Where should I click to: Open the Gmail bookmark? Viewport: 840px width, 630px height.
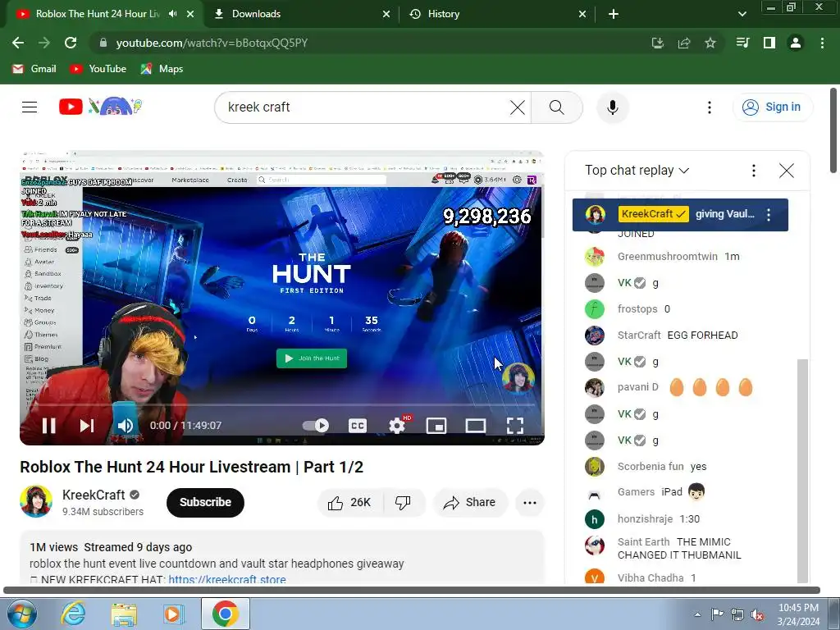click(x=34, y=69)
